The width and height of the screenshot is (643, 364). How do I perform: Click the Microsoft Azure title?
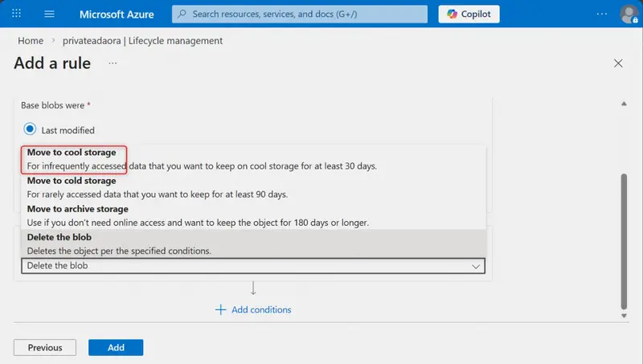[117, 14]
